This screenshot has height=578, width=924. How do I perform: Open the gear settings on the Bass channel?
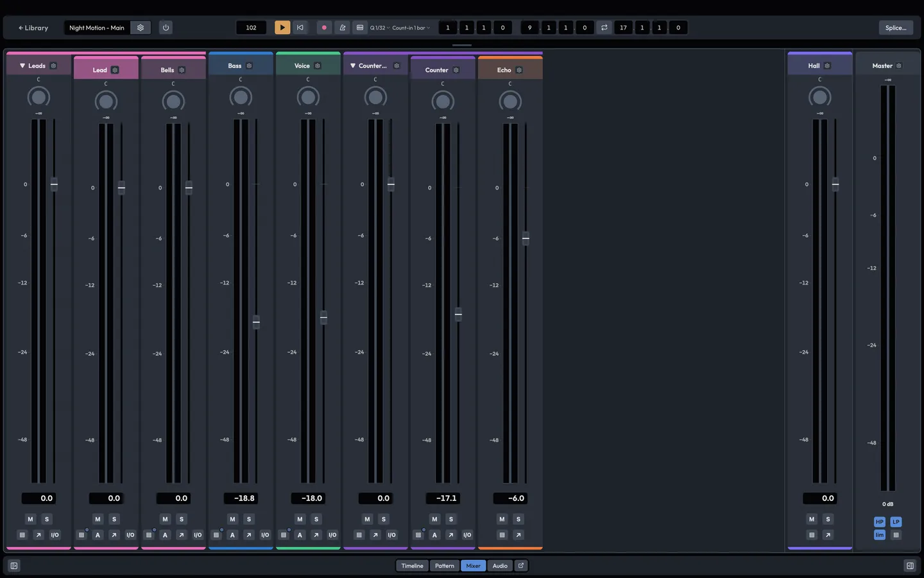249,66
